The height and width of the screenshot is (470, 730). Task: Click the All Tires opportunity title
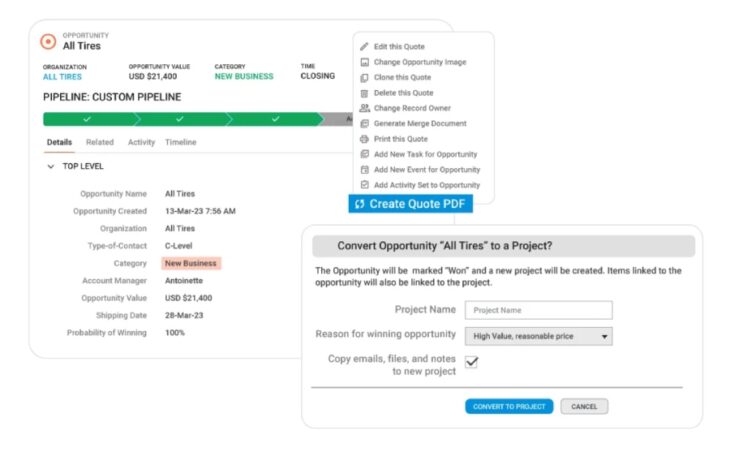pyautogui.click(x=82, y=46)
